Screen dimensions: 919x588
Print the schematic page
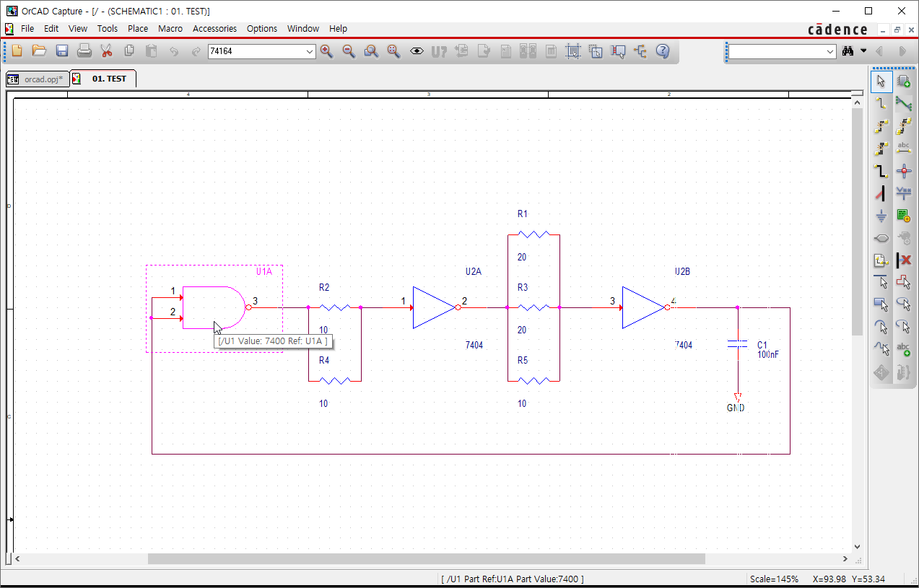[84, 51]
